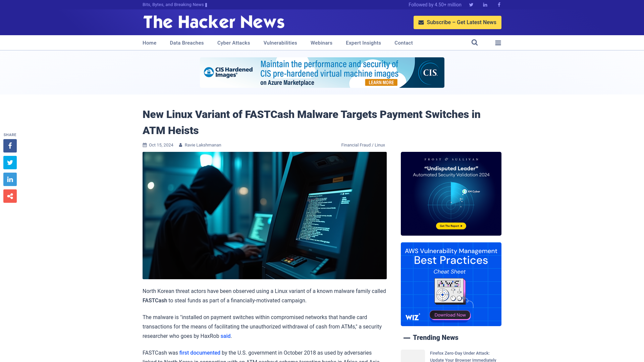
Task: Click the Twitter share icon
Action: point(10,162)
